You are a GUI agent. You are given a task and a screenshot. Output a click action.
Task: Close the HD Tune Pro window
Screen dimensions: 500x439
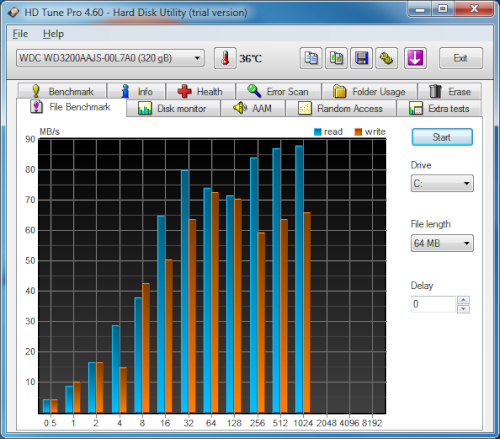click(x=473, y=9)
